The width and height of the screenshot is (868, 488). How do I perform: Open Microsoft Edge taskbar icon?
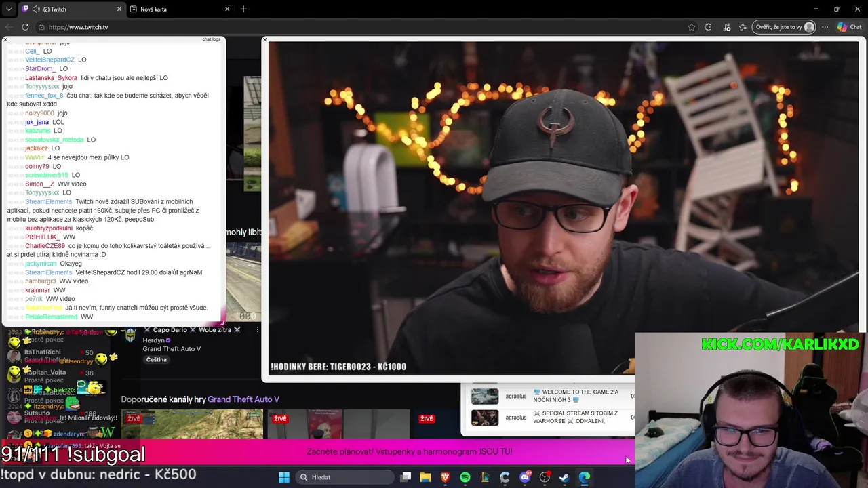(584, 477)
